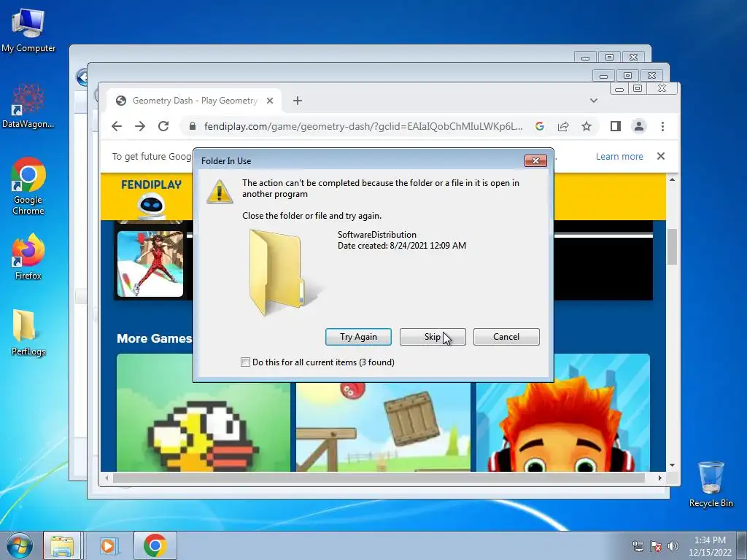Minimize the Chrome window

tap(619, 88)
